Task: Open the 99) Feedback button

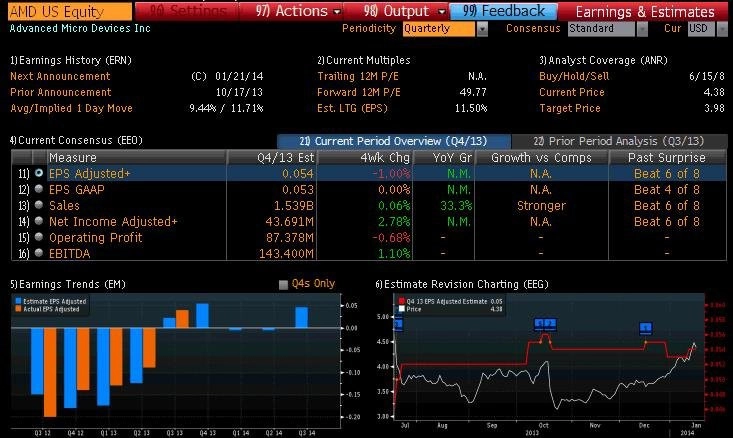Action: point(503,11)
